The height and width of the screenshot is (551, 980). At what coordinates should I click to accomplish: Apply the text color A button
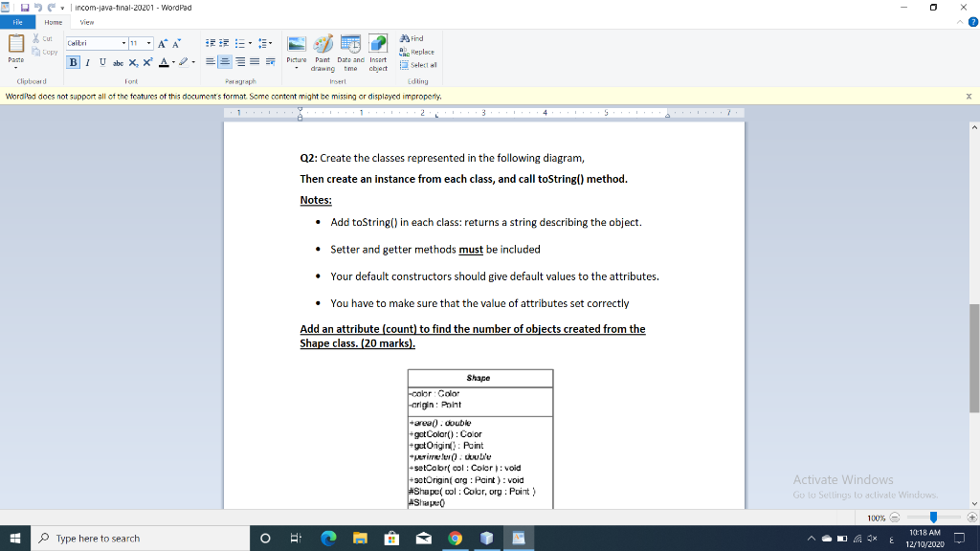pyautogui.click(x=164, y=62)
